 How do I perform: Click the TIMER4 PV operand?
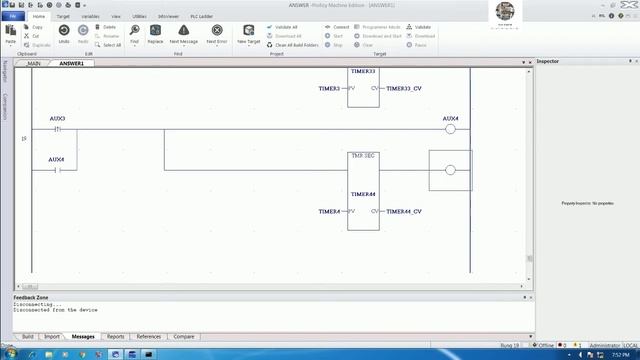click(329, 211)
